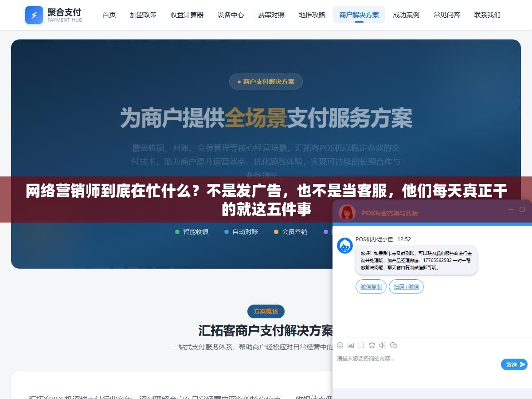Click the service rating flower icon in chat
This screenshot has height=399, width=532.
[372, 345]
